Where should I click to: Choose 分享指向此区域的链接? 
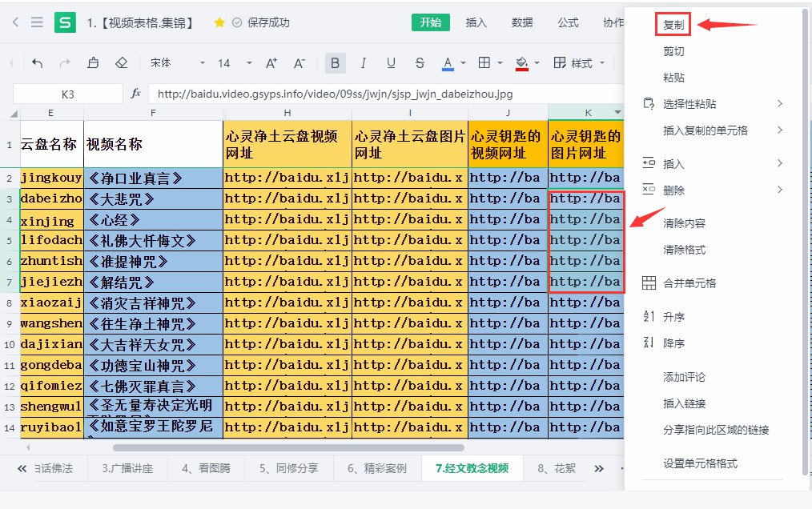coord(716,430)
